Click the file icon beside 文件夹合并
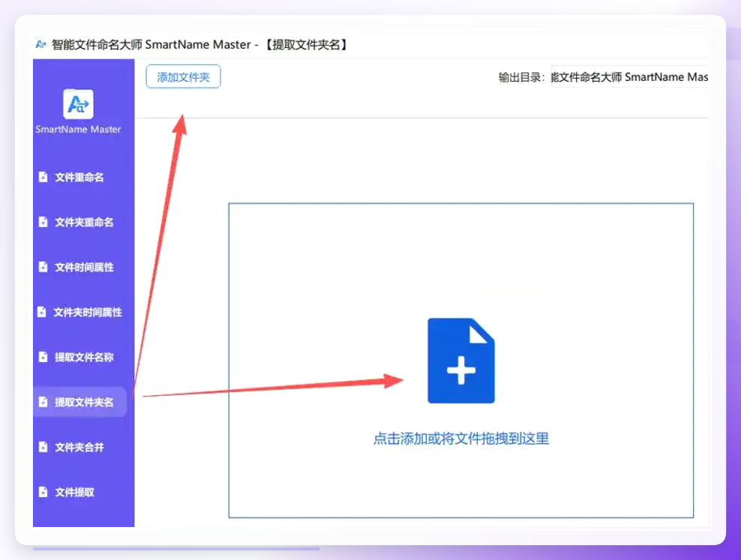The image size is (741, 560). point(43,447)
